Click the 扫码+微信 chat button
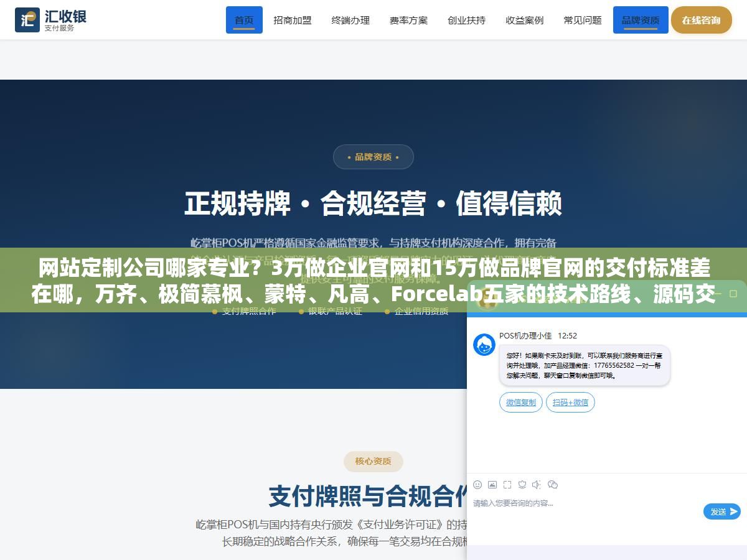The image size is (747, 560). point(571,403)
